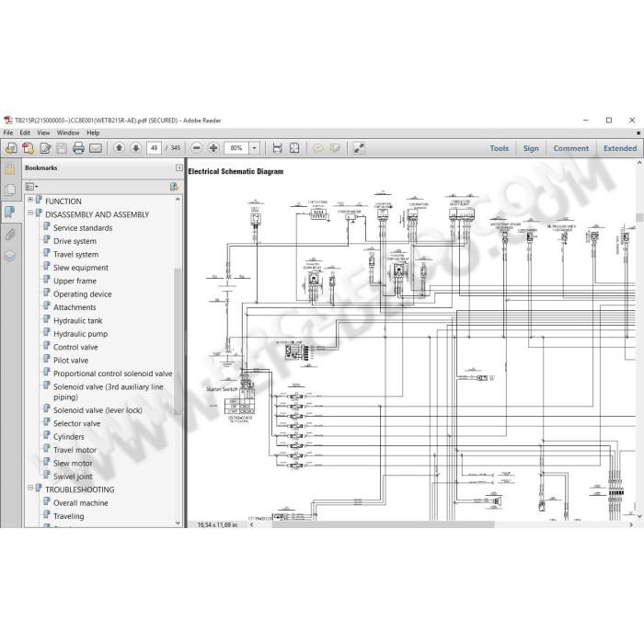Collapse DISASSEMBLY AND ASSEMBLY bookmark
644x644 pixels.
coord(30,213)
